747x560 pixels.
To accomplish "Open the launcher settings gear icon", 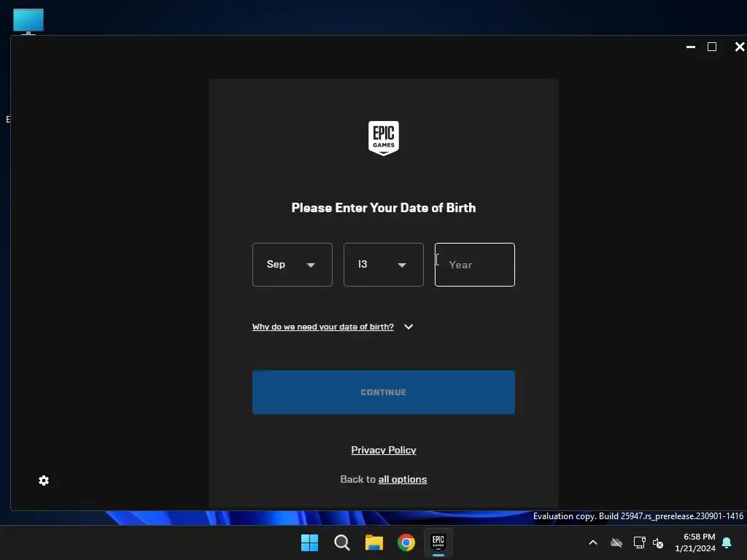I will 43,481.
